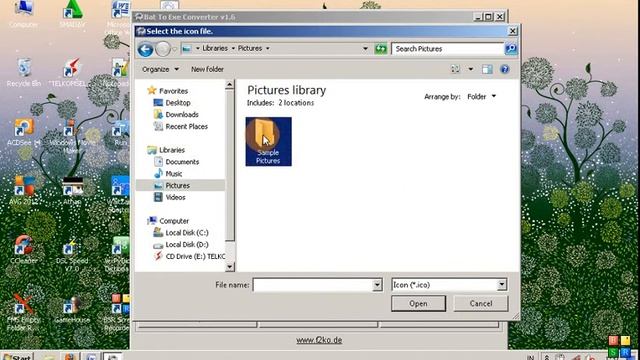The image size is (640, 360).
Task: Minimize the Bat To Exe Converter window
Action: [x=478, y=17]
